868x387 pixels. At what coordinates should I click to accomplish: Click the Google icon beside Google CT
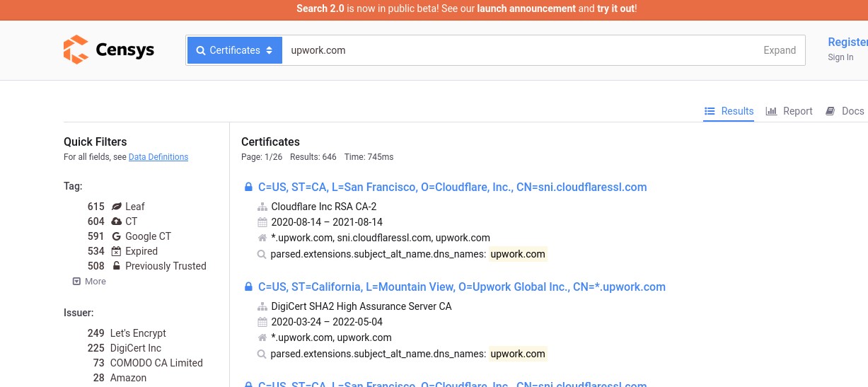tap(117, 236)
